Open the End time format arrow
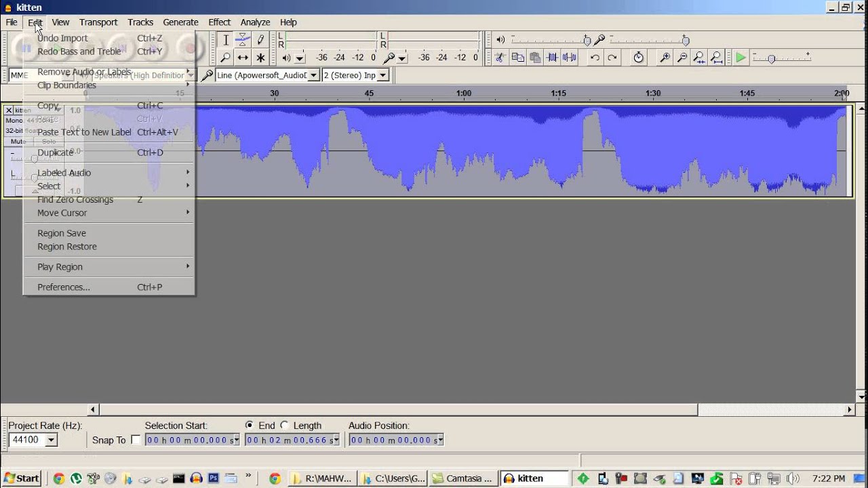 pyautogui.click(x=336, y=441)
